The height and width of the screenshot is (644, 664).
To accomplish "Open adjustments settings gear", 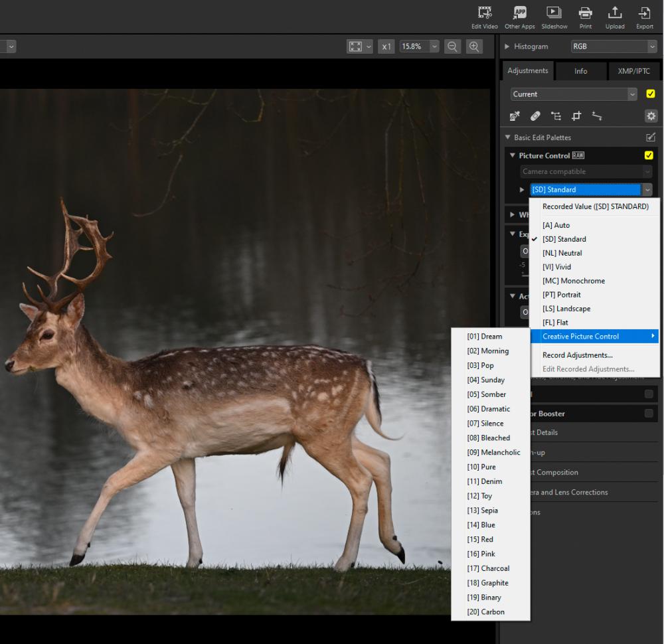I will (x=651, y=116).
